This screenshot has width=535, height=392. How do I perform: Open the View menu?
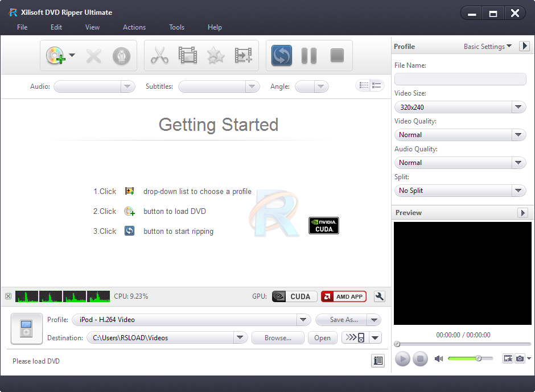(92, 27)
